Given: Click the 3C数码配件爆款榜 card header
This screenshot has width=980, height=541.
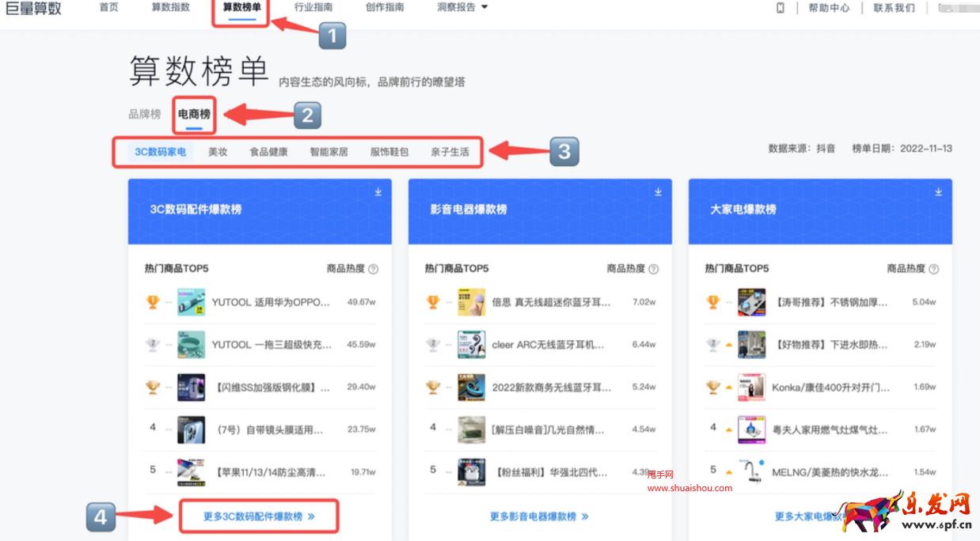Looking at the screenshot, I should [x=260, y=211].
